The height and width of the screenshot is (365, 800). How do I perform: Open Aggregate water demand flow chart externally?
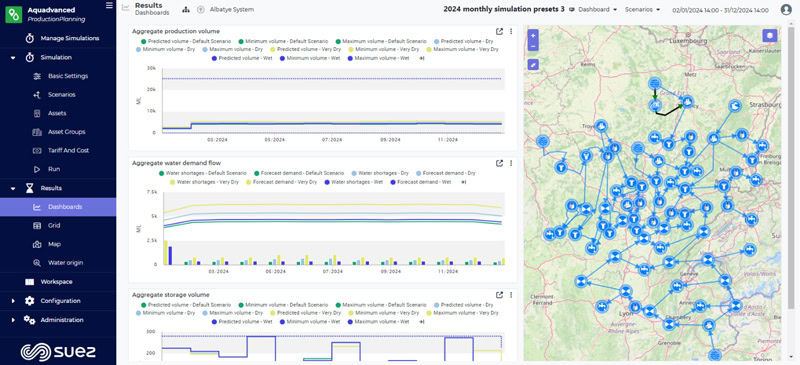(x=499, y=163)
